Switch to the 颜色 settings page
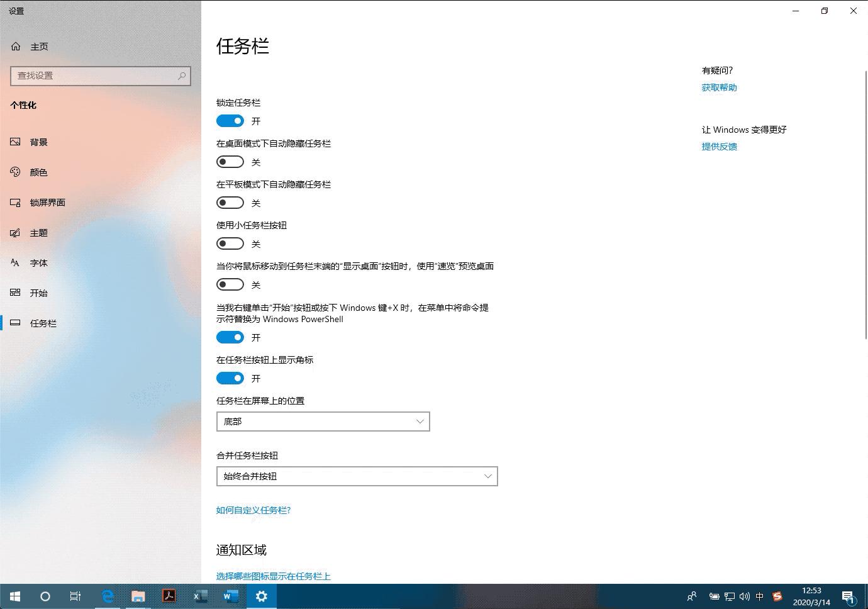The width and height of the screenshot is (868, 609). click(38, 172)
